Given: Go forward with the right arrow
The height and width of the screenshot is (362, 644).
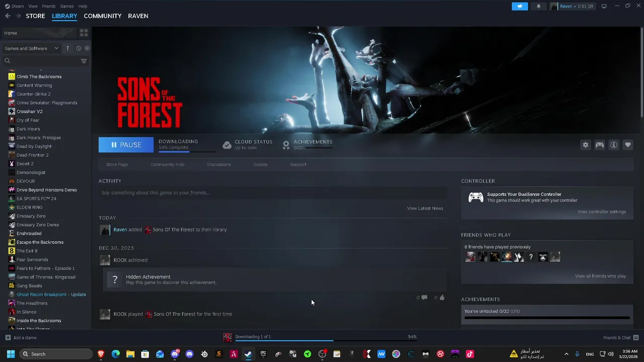Looking at the screenshot, I should (x=19, y=16).
